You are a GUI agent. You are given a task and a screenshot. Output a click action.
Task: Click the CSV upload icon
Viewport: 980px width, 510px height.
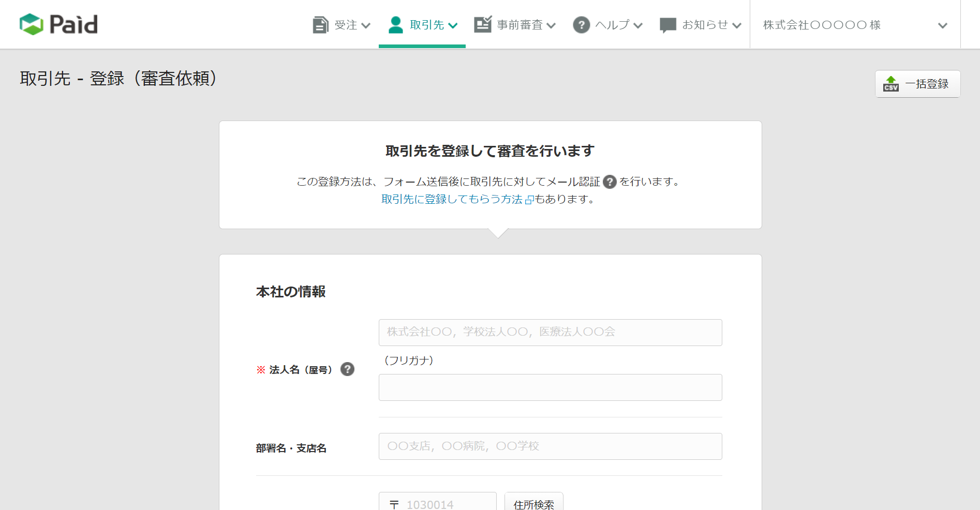coord(890,84)
